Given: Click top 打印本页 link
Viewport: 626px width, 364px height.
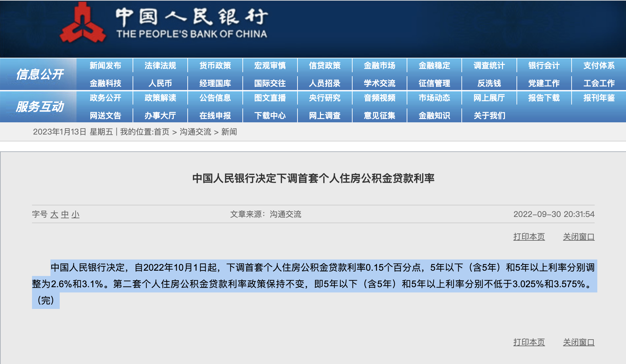Looking at the screenshot, I should [x=529, y=237].
